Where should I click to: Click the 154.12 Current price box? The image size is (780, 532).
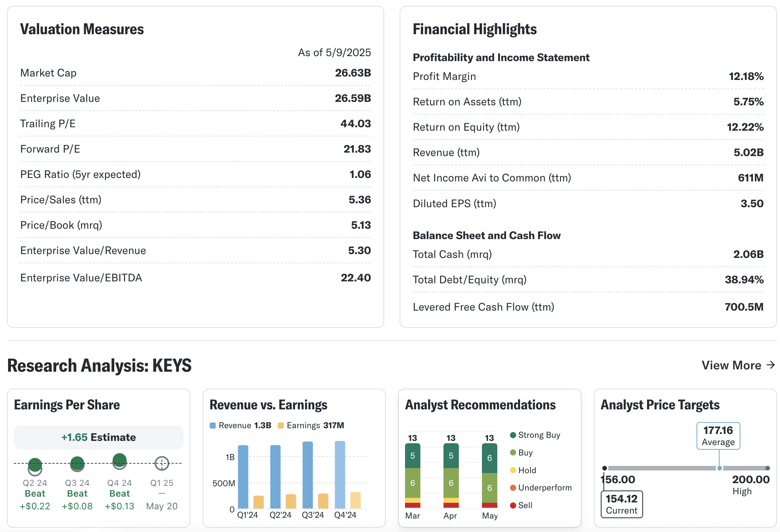click(622, 504)
